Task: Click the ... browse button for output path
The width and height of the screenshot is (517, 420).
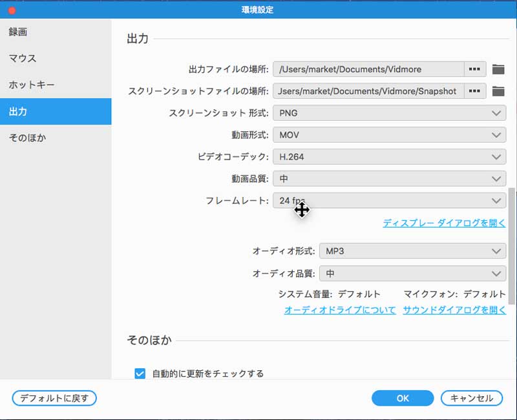Action: 476,68
